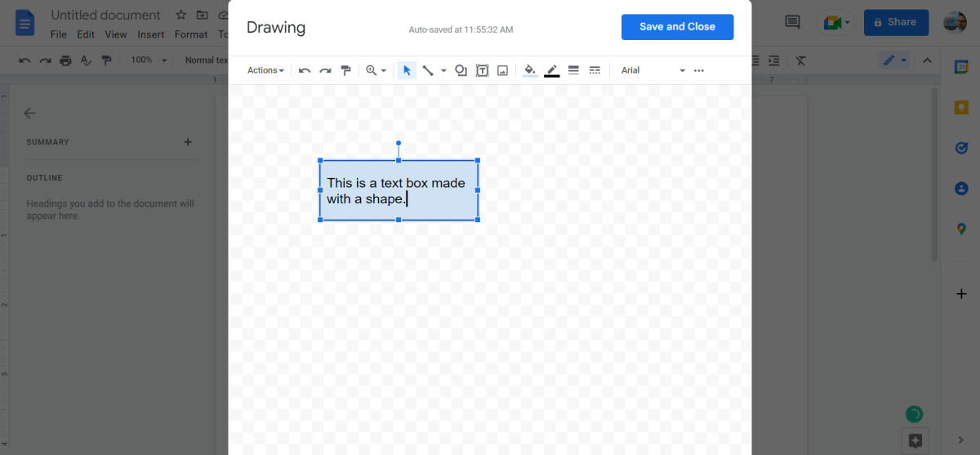Click the print icon in Docs toolbar

click(65, 60)
